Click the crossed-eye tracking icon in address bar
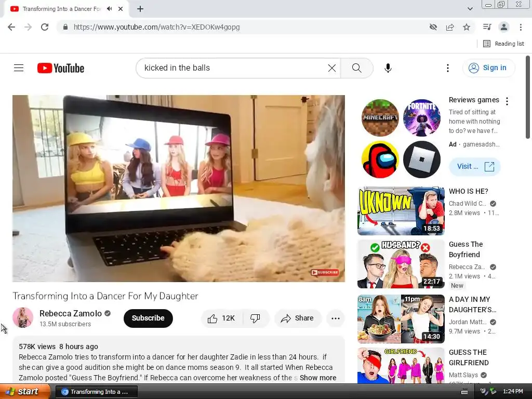Image resolution: width=532 pixels, height=399 pixels. pyautogui.click(x=433, y=27)
